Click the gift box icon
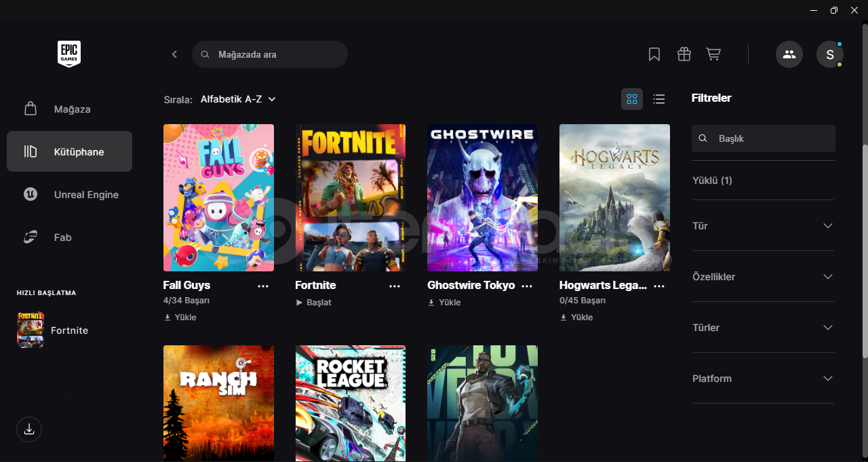 tap(684, 54)
